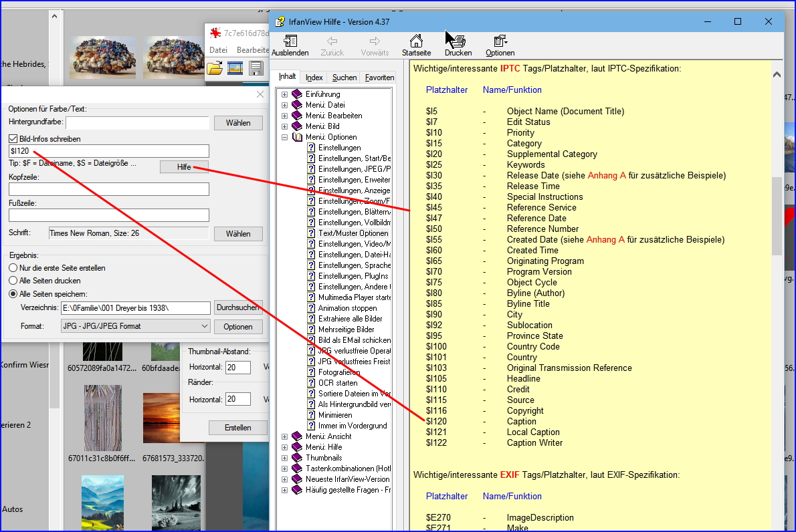Open the Startseite home icon

point(416,45)
